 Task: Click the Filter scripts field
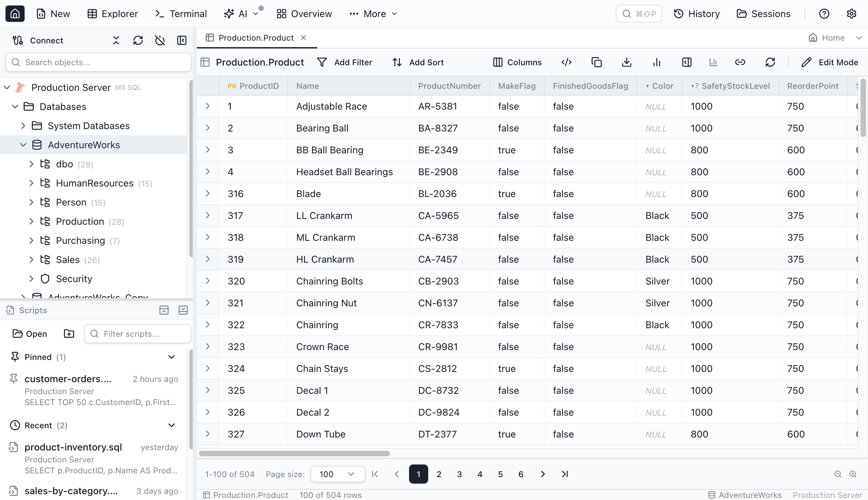pos(137,333)
